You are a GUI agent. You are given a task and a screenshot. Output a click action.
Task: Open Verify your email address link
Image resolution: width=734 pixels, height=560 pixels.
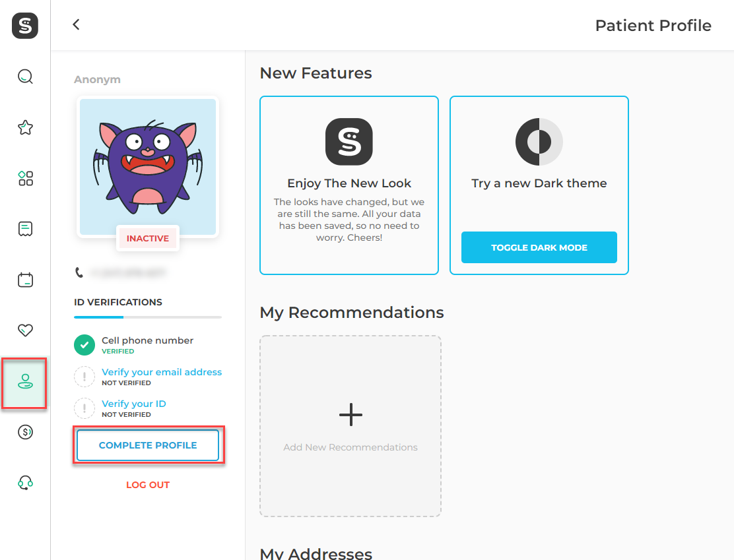coord(162,372)
